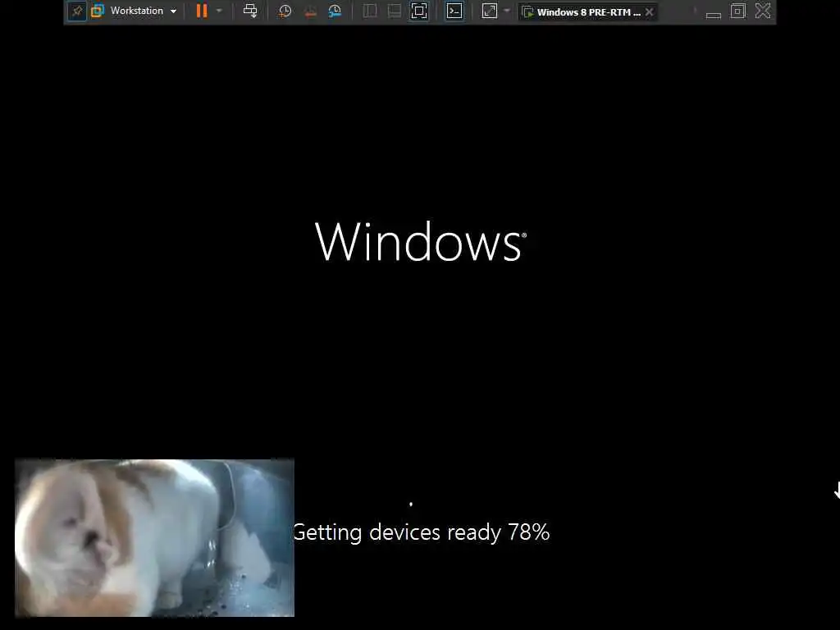This screenshot has width=840, height=630.
Task: Restore down the VMware window
Action: tap(738, 11)
